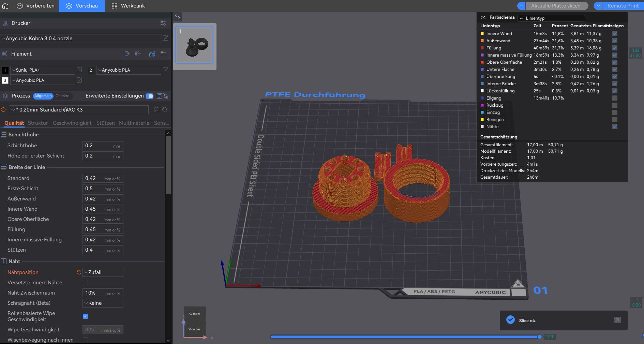Uncheck Rollenbasierte Wipe Geschwindigkeit
The height and width of the screenshot is (344, 644).
[x=86, y=316]
